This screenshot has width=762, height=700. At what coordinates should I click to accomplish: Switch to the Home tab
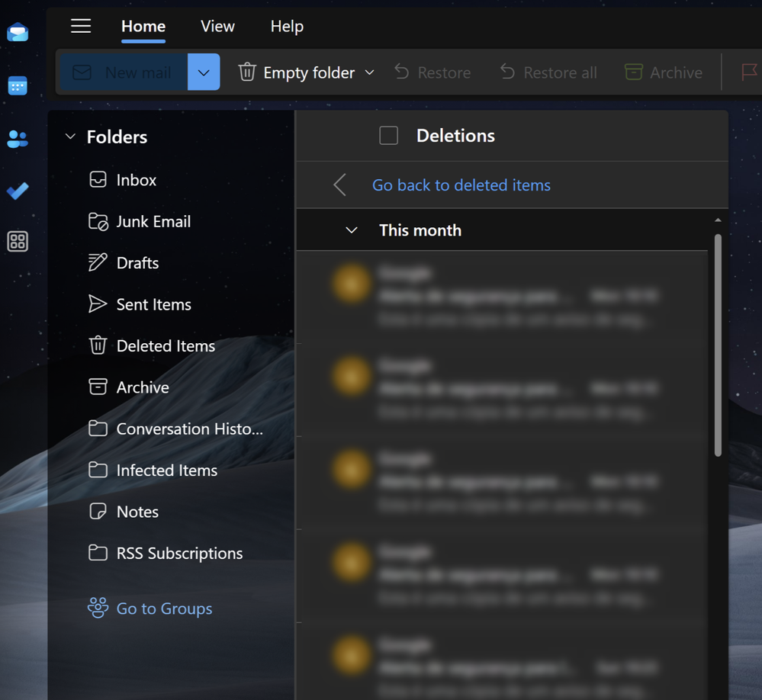coord(143,26)
